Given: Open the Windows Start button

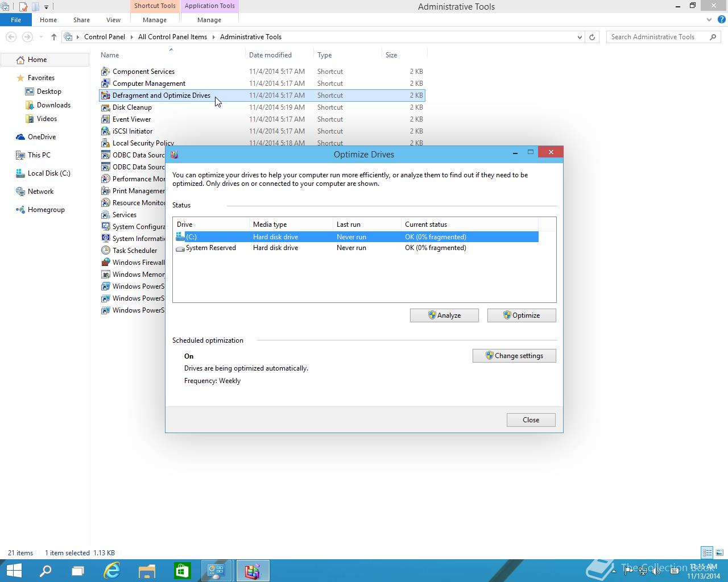Looking at the screenshot, I should [x=14, y=571].
